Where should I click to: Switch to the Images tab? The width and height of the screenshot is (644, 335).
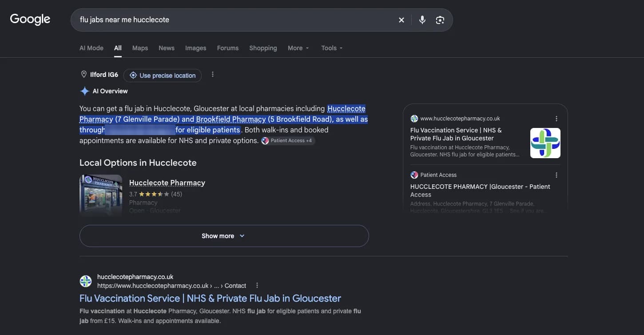tap(196, 48)
